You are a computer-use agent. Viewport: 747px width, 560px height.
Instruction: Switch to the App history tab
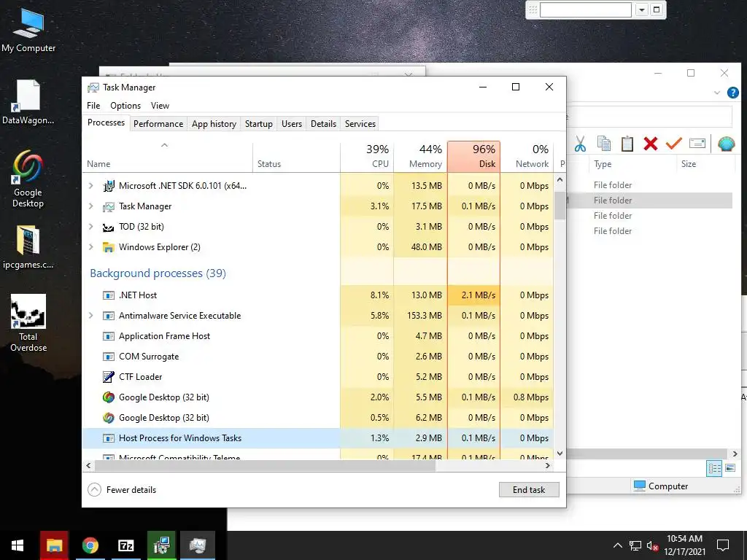point(214,124)
